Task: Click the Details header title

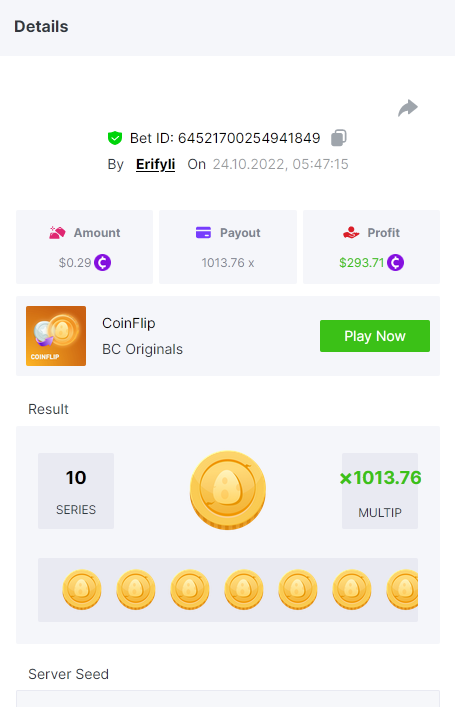Action: [41, 27]
